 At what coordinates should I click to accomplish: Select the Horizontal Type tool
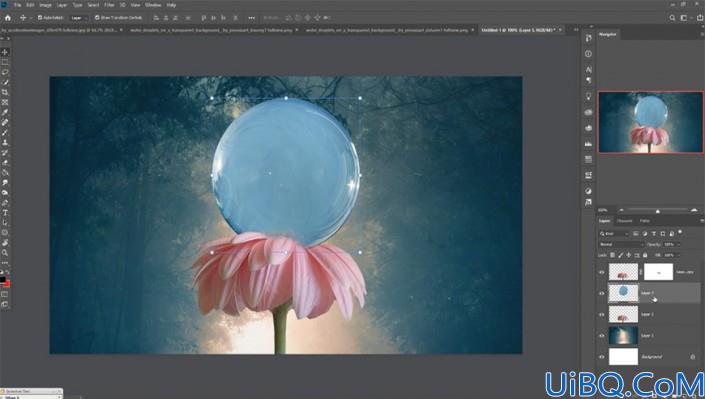coord(5,213)
